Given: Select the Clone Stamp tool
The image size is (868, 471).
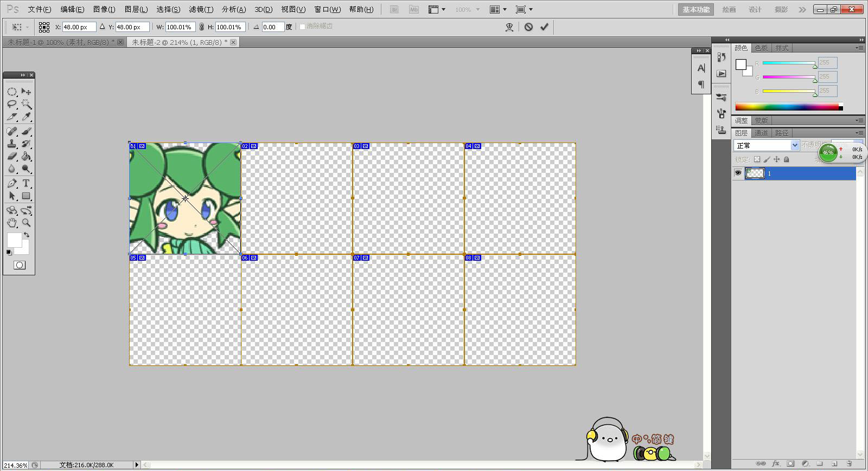Looking at the screenshot, I should [12, 144].
